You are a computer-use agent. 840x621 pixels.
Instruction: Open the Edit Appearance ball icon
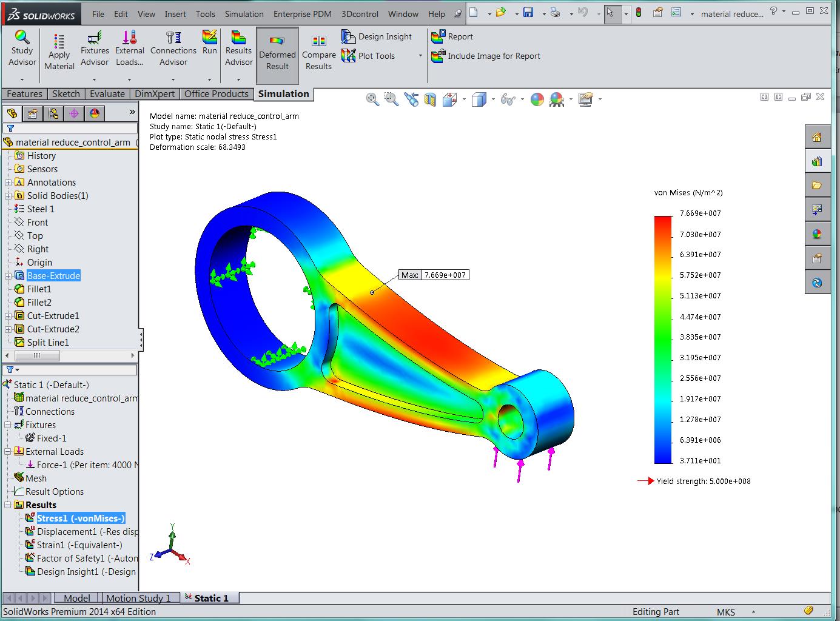pos(537,99)
